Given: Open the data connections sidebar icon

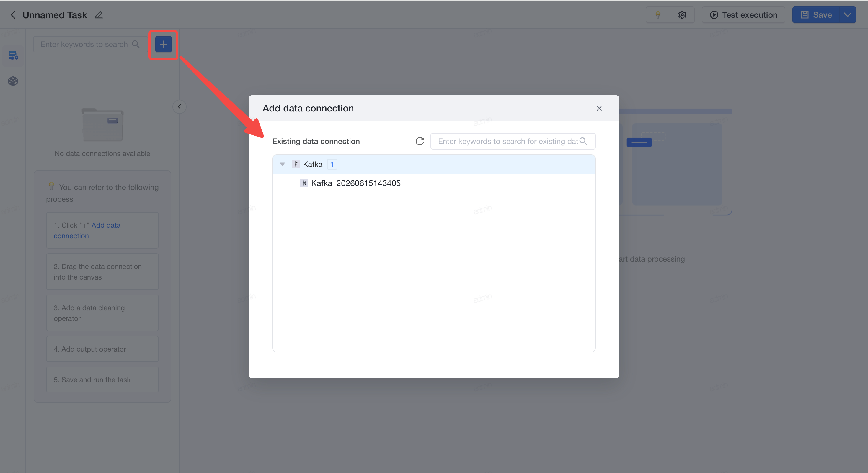Looking at the screenshot, I should [x=13, y=55].
